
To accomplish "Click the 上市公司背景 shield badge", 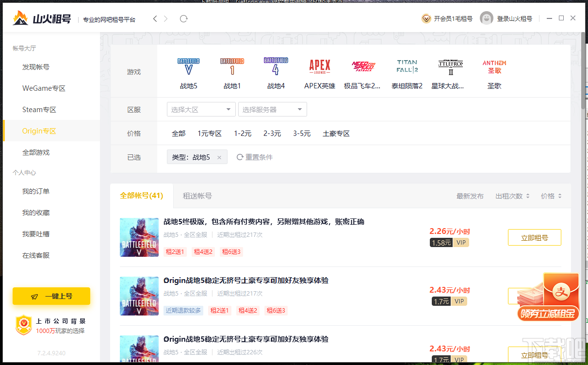I will point(24,325).
